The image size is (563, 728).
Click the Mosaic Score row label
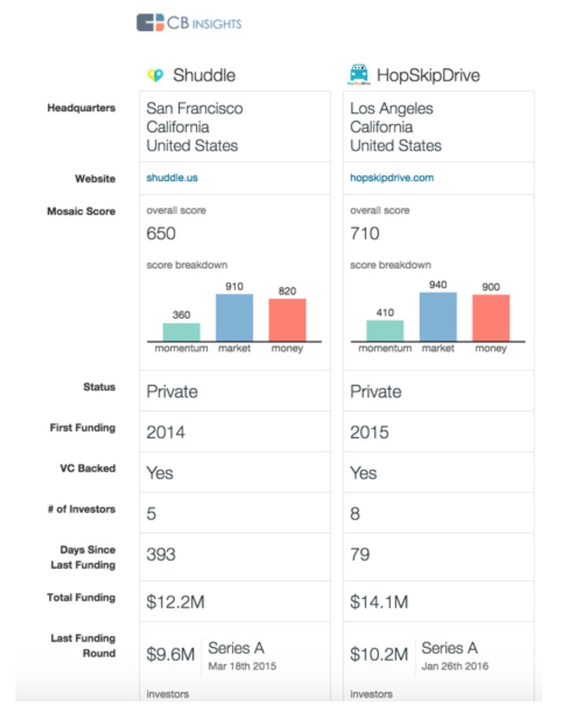click(81, 211)
